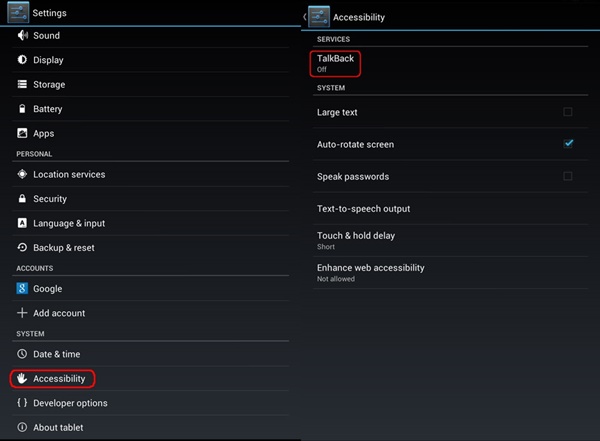The width and height of the screenshot is (600, 441).
Task: Open the Touch & hold delay options
Action: [x=450, y=240]
